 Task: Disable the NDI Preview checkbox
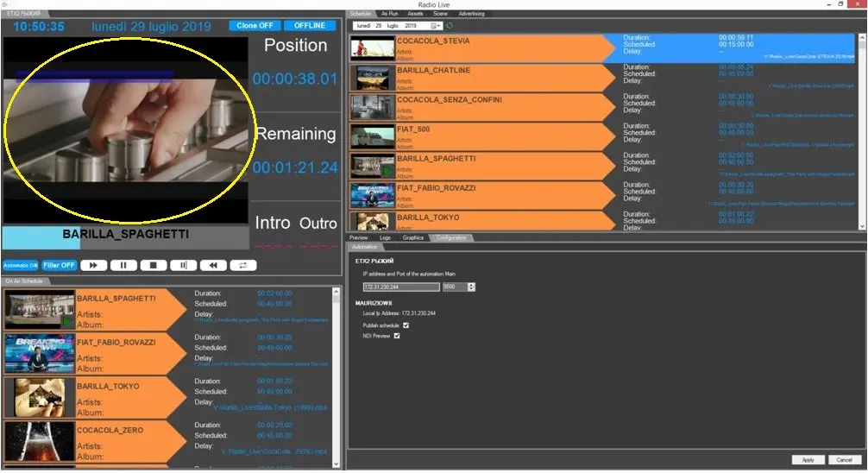397,336
